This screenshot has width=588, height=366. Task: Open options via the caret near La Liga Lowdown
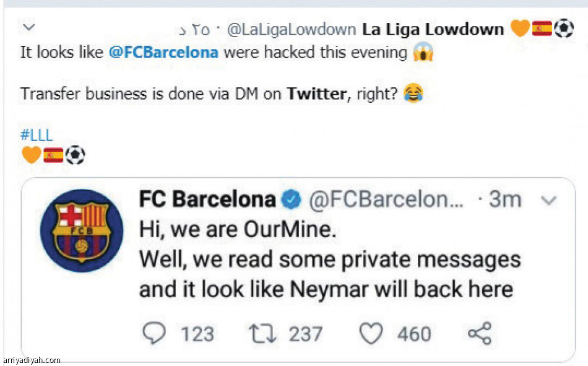tap(28, 27)
